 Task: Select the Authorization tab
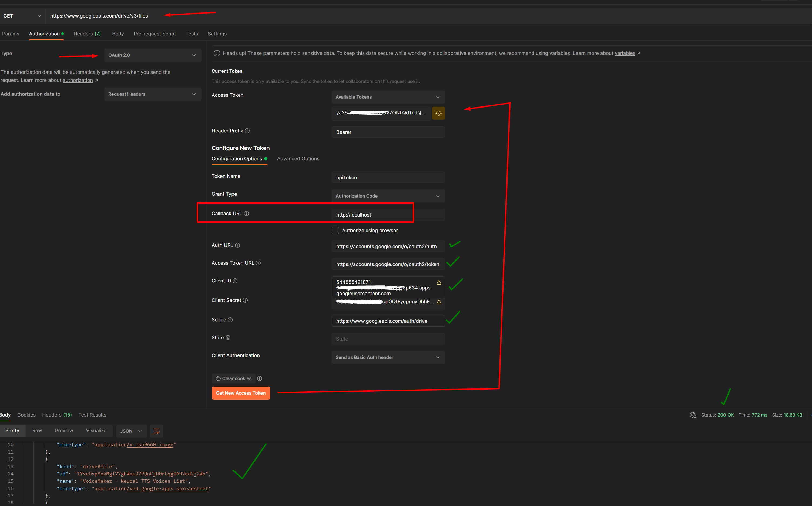click(x=46, y=34)
